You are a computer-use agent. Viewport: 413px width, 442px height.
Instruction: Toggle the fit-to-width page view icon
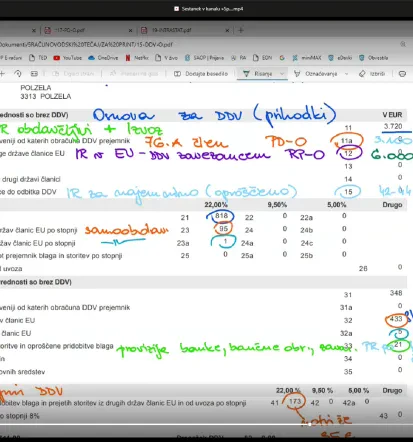34,74
